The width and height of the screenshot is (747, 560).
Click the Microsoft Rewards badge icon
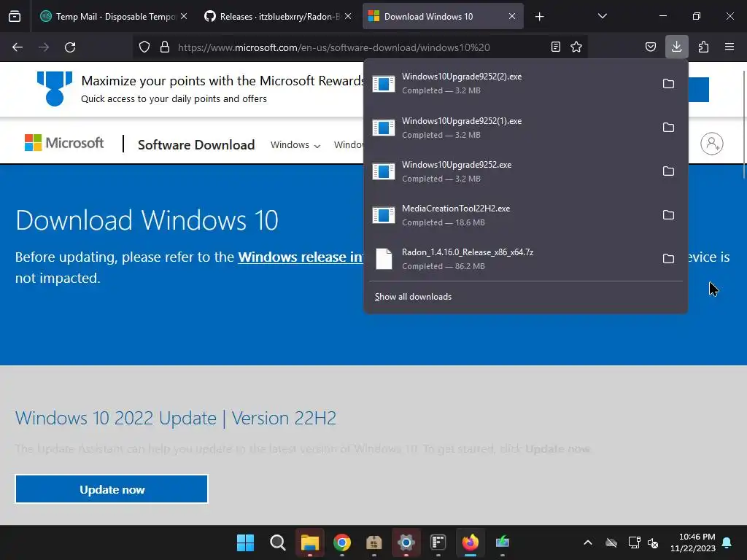tap(55, 88)
